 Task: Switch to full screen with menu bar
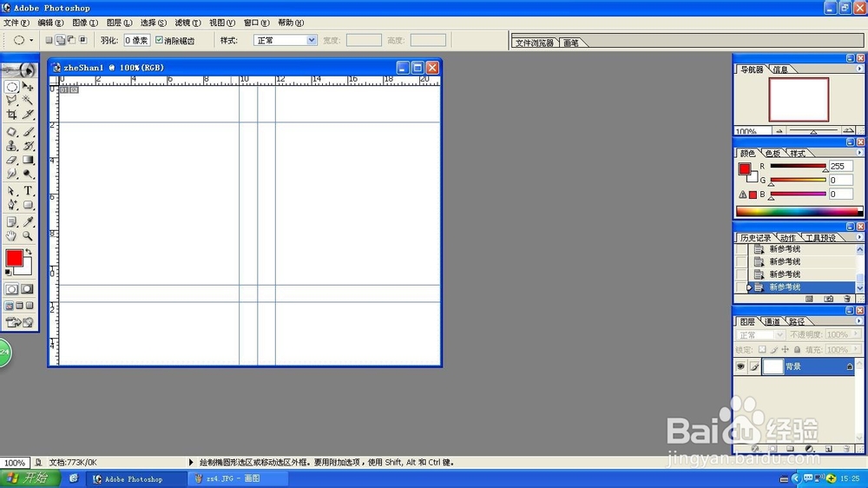tap(20, 306)
